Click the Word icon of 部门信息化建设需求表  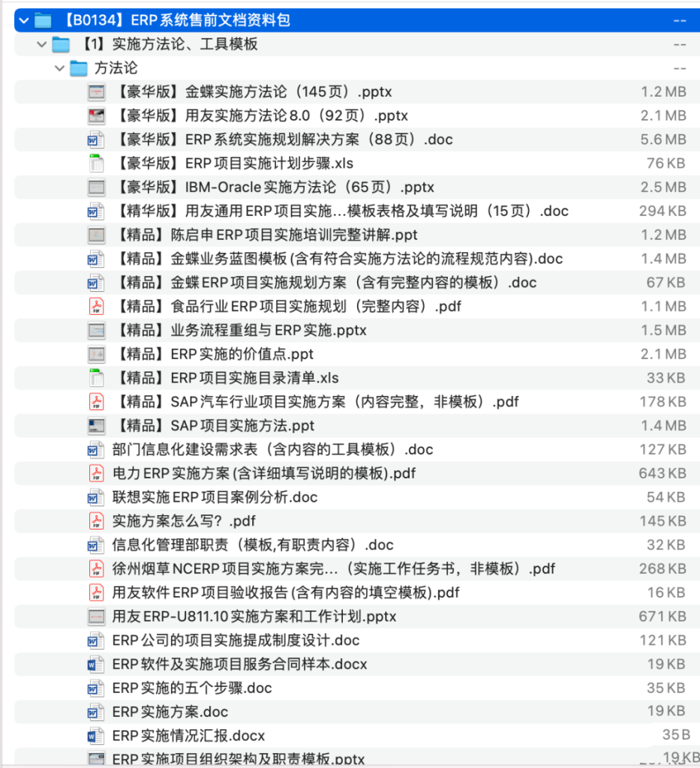point(96,449)
